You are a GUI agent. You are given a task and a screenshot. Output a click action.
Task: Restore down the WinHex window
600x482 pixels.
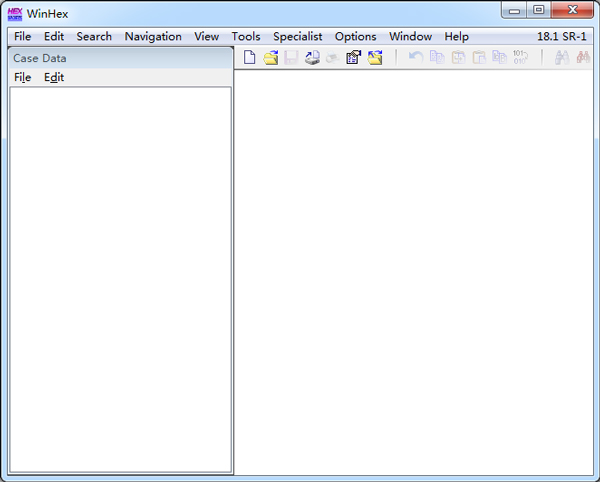(x=539, y=10)
